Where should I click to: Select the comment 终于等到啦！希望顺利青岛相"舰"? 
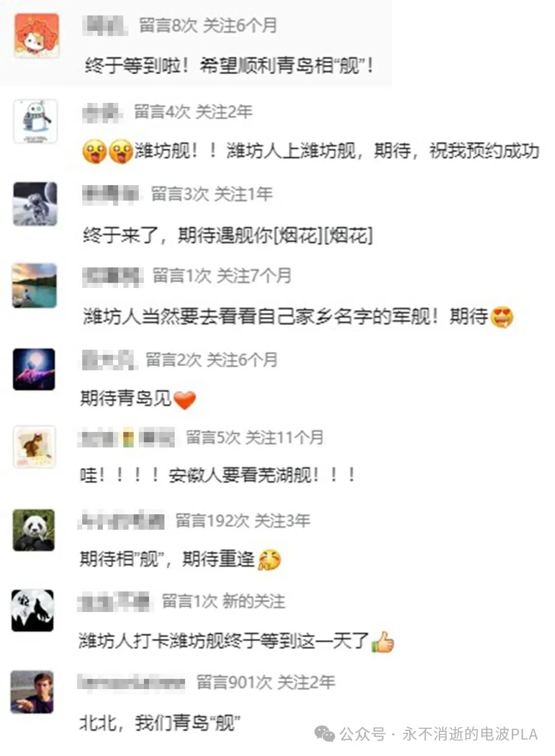click(229, 66)
